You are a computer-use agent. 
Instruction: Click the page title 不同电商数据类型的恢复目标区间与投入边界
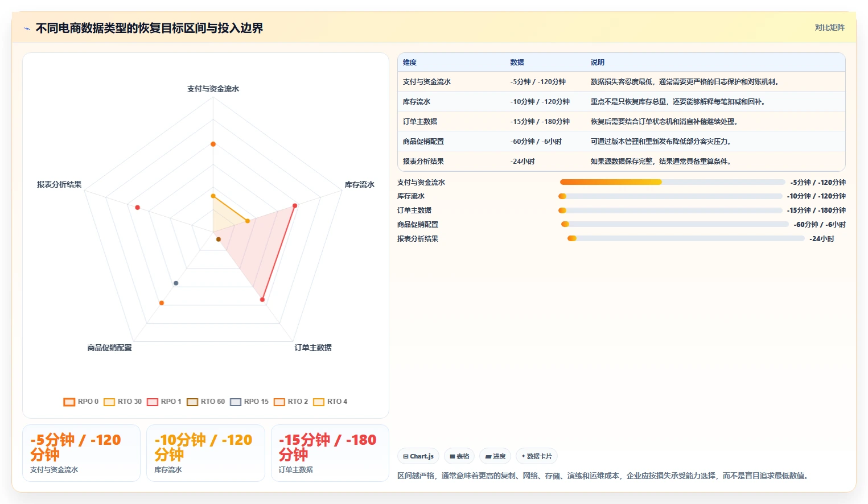pos(149,28)
